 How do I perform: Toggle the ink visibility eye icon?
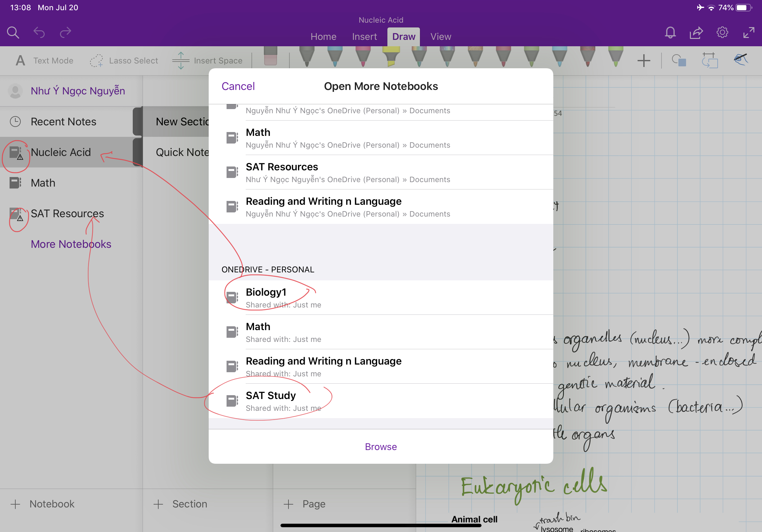click(740, 60)
